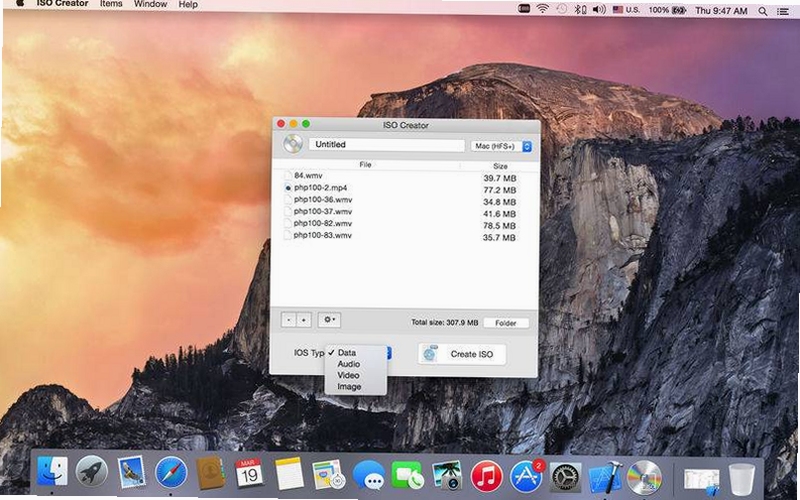Open Contacts book icon in dock
Viewport: 800px width, 500px height.
tap(211, 472)
